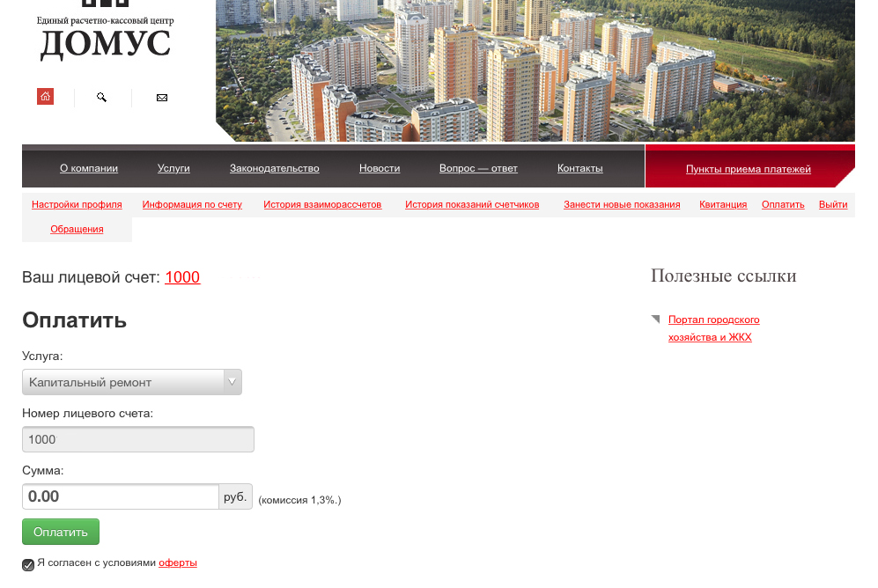Open the Новости page
Viewport: 878px width, 588px height.
[x=380, y=168]
